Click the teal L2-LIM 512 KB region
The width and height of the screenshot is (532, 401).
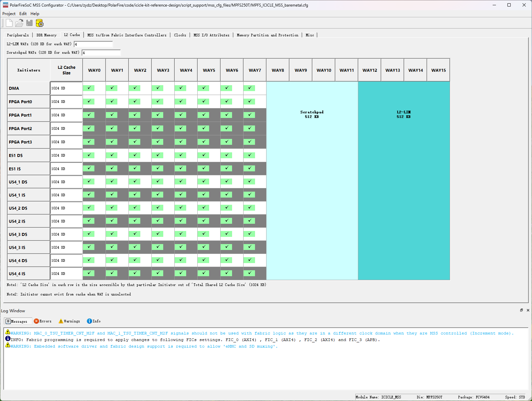point(404,181)
